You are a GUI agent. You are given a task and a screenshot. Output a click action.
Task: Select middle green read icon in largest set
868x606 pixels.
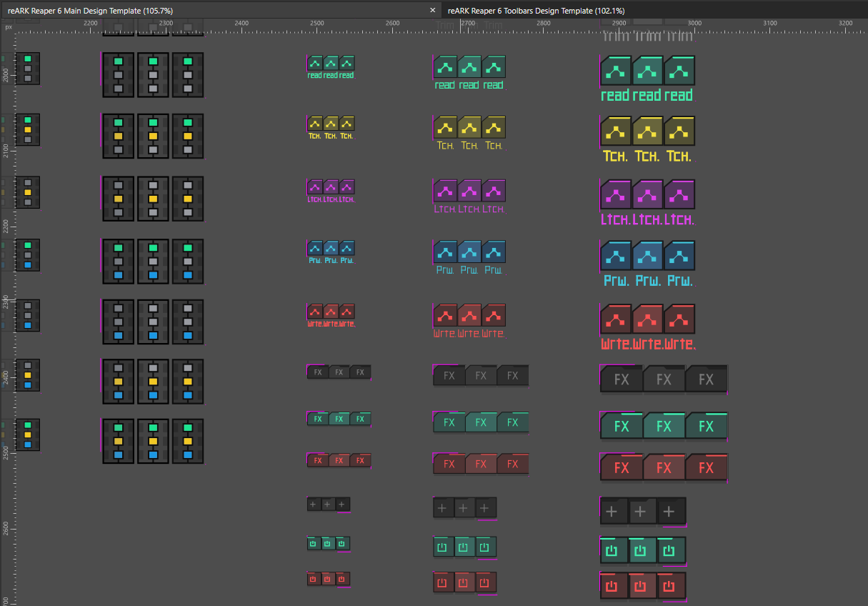point(647,71)
